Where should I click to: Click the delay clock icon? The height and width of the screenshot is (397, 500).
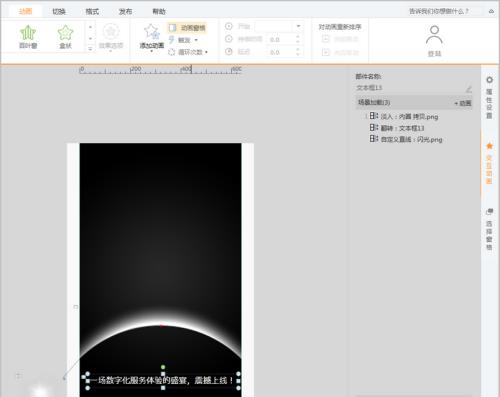[229, 52]
